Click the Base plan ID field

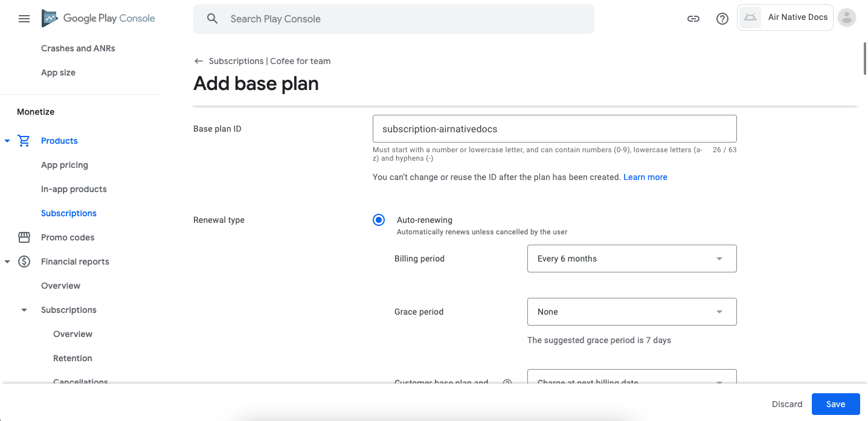coord(554,129)
